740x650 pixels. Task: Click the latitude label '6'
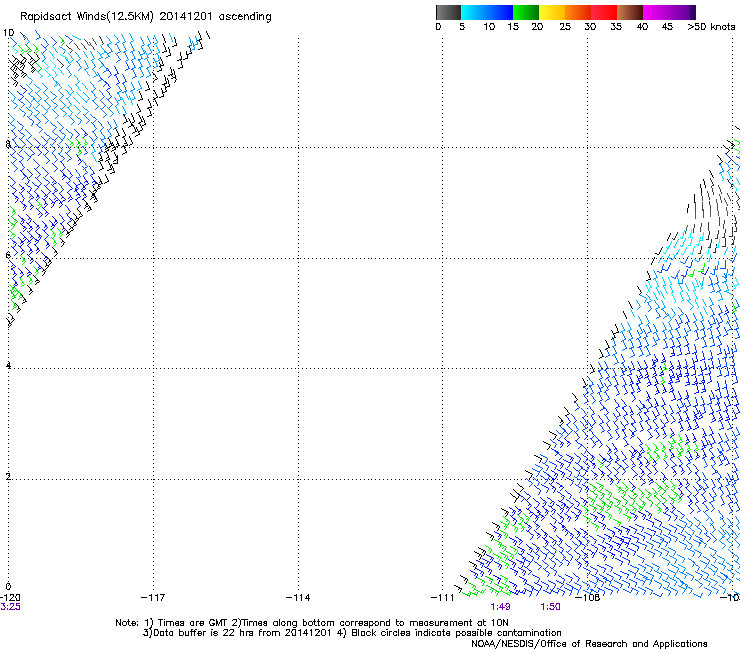click(x=8, y=255)
